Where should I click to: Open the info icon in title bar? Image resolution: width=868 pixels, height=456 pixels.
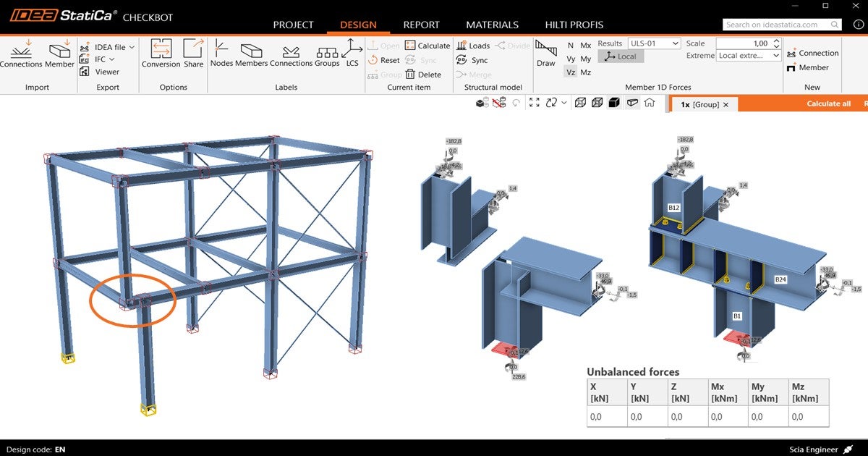point(859,25)
